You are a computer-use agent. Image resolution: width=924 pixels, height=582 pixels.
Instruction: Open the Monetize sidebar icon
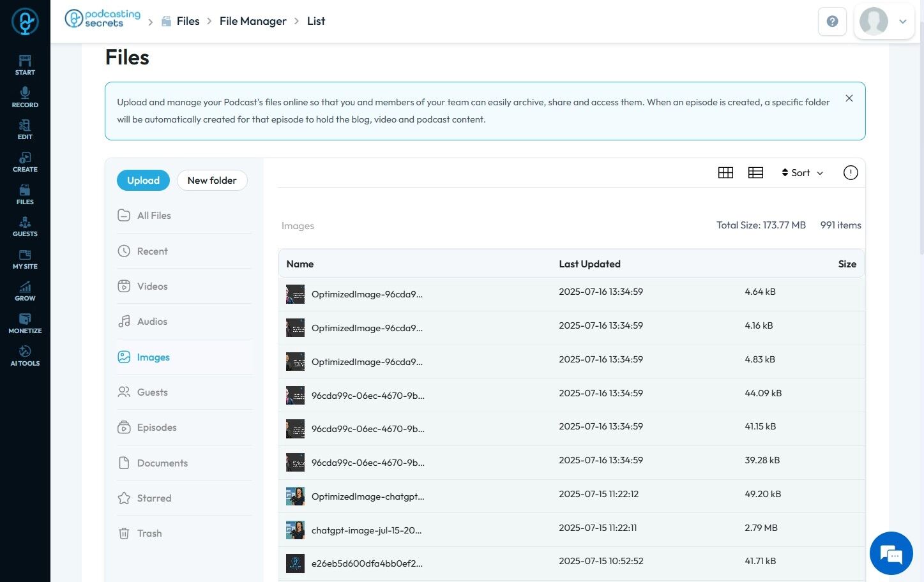click(x=25, y=323)
